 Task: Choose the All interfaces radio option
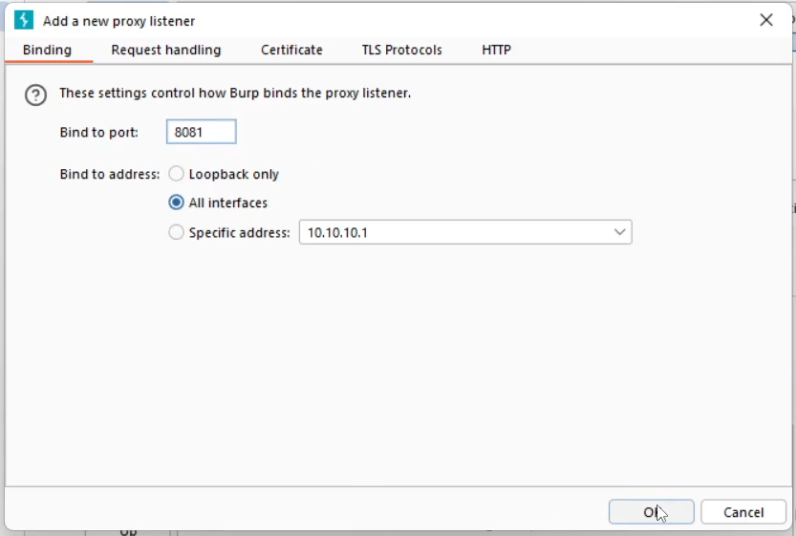point(177,203)
